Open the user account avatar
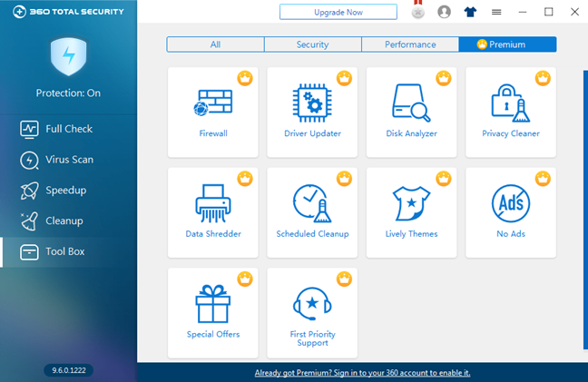 (444, 12)
